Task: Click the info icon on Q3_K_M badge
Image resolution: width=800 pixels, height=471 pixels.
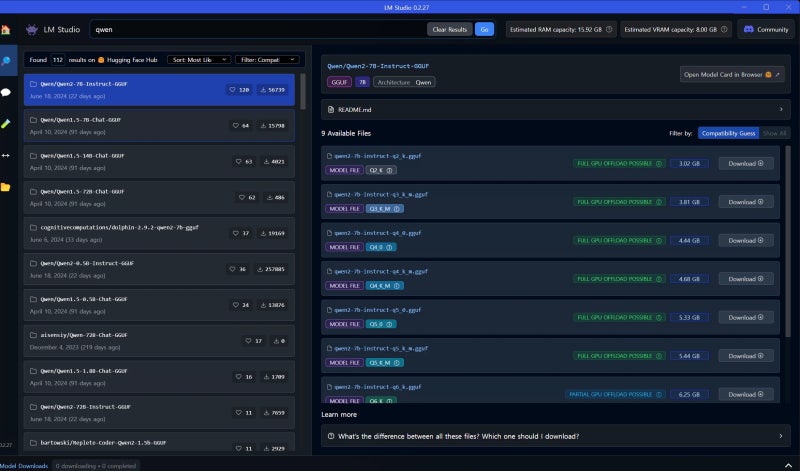Action: [x=396, y=209]
